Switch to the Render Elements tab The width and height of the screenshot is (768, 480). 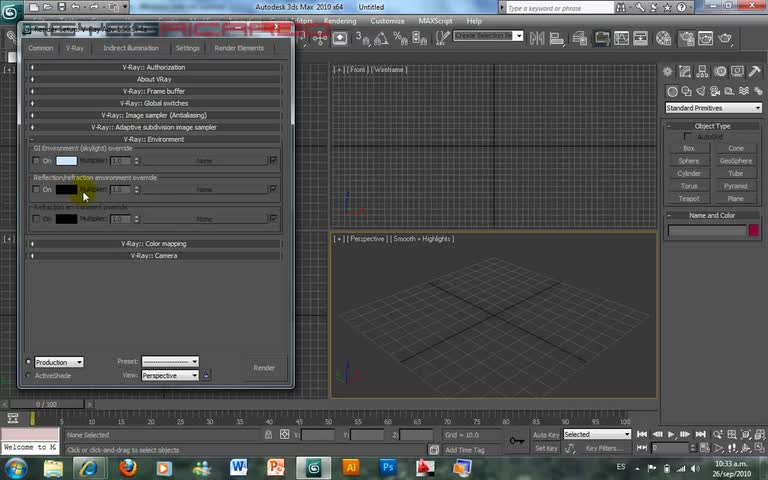[239, 48]
